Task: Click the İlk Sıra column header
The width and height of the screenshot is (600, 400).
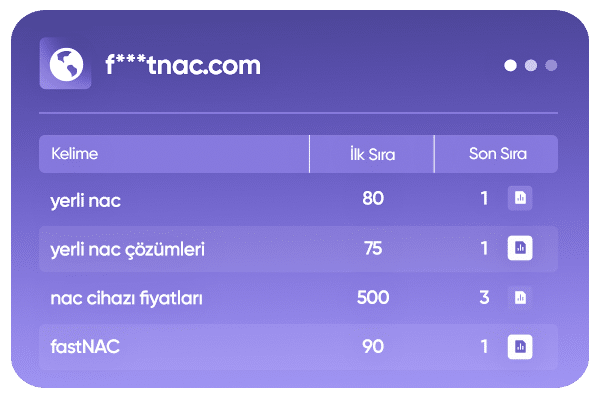Action: [x=372, y=155]
